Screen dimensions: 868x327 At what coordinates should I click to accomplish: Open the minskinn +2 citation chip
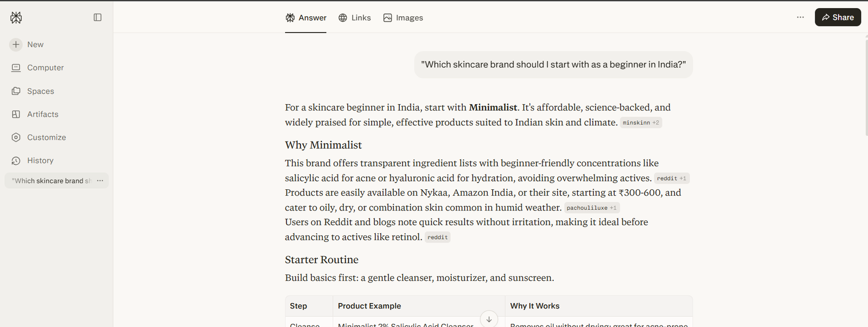pos(641,123)
